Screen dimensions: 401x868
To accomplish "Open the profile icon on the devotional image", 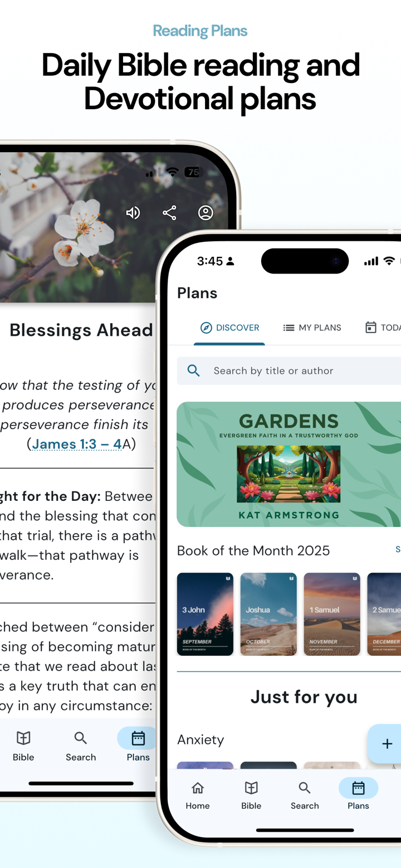I will tap(206, 212).
